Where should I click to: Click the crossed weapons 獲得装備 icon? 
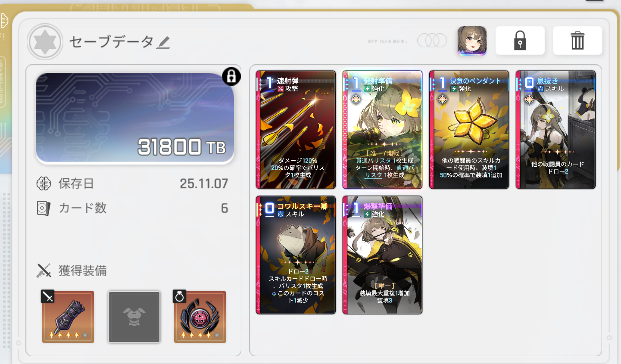pyautogui.click(x=44, y=271)
